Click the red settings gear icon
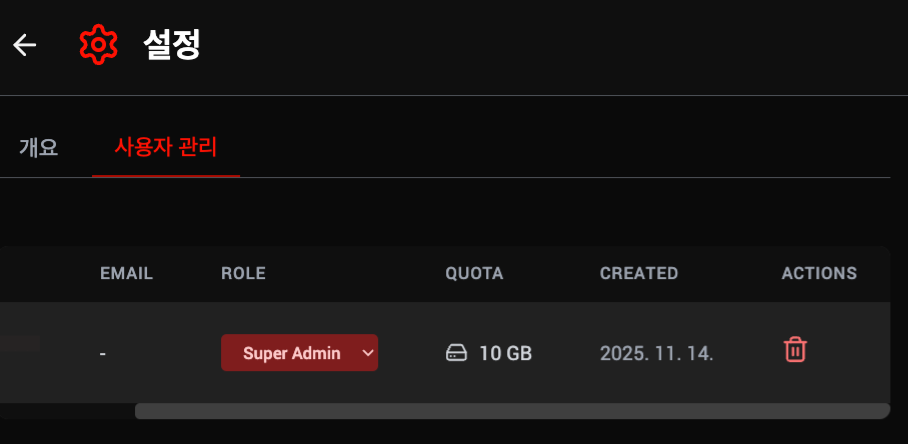Screen dimensions: 908x444 (98, 45)
